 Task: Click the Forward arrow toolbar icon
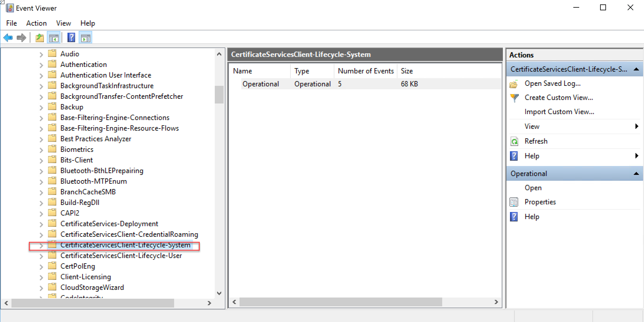click(21, 38)
